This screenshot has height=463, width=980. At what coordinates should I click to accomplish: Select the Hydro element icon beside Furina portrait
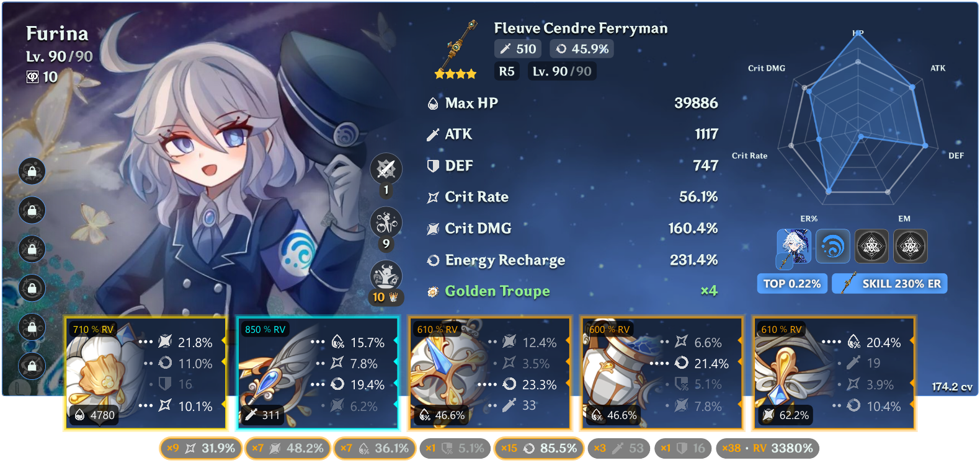(x=832, y=246)
